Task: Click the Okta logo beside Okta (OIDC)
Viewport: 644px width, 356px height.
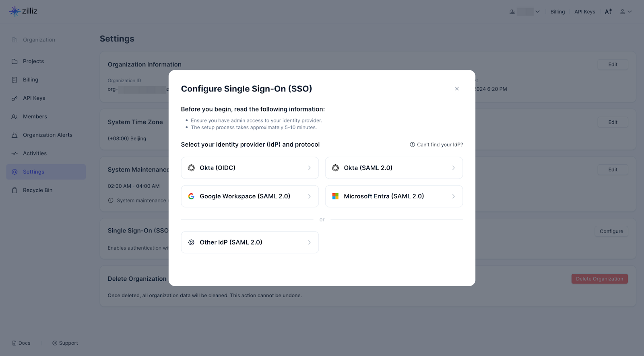Action: coord(191,168)
